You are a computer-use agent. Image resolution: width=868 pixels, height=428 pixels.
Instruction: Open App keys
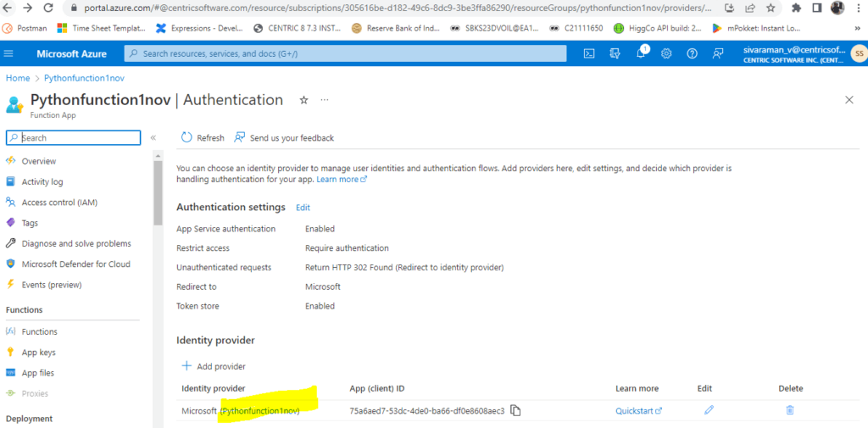tap(38, 352)
